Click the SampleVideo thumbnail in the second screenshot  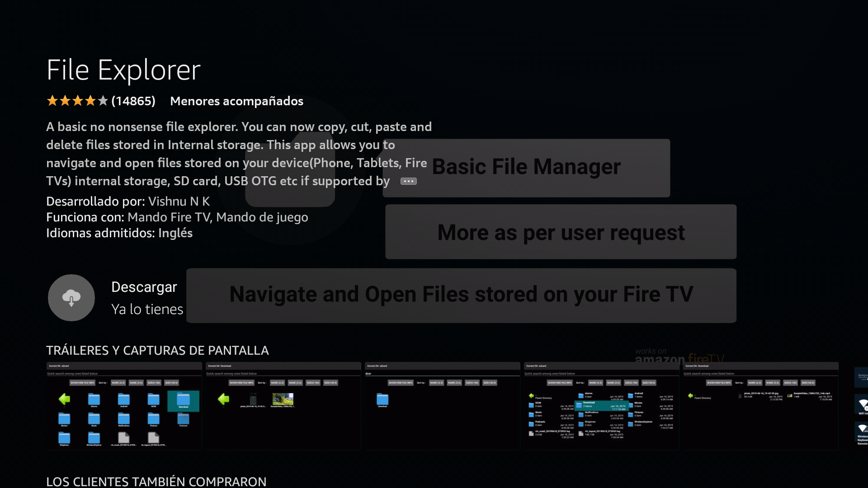pyautogui.click(x=283, y=399)
